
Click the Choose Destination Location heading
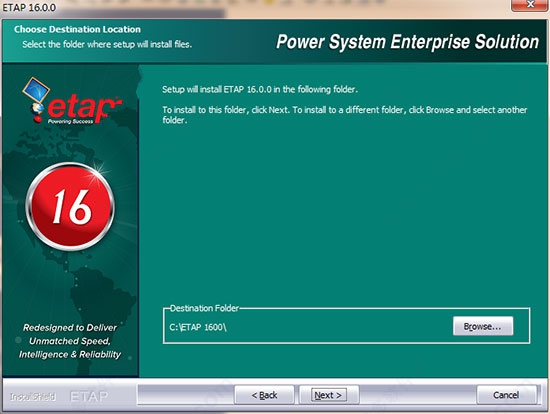coord(77,29)
